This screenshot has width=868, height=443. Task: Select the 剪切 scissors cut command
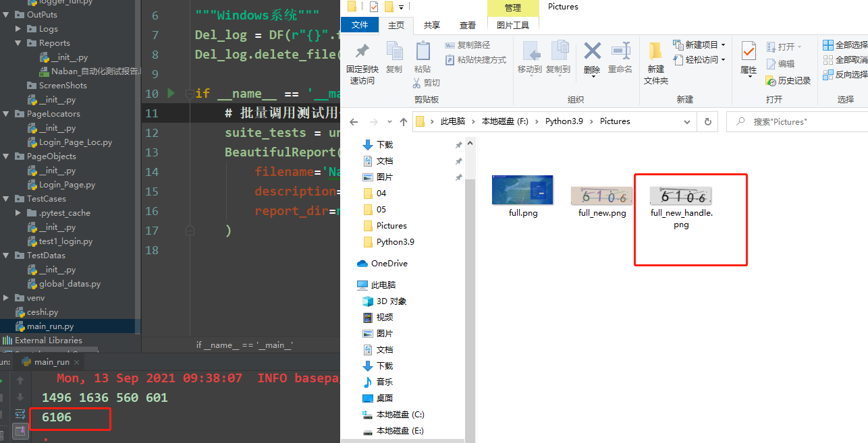point(426,83)
